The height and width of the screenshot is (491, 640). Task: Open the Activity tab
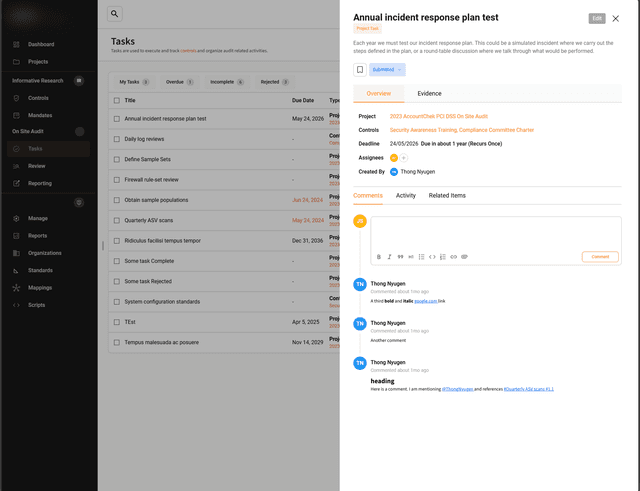pyautogui.click(x=405, y=195)
